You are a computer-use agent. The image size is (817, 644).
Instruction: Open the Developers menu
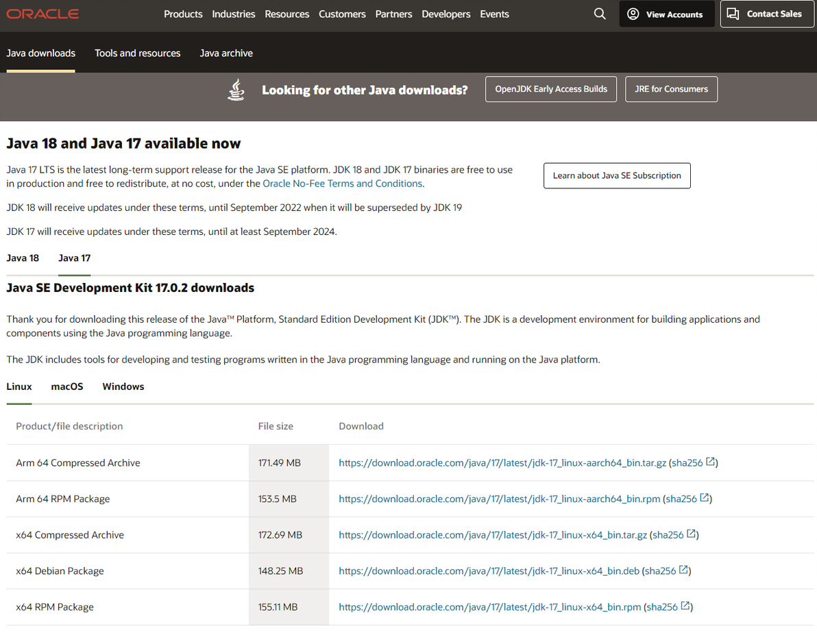(444, 14)
